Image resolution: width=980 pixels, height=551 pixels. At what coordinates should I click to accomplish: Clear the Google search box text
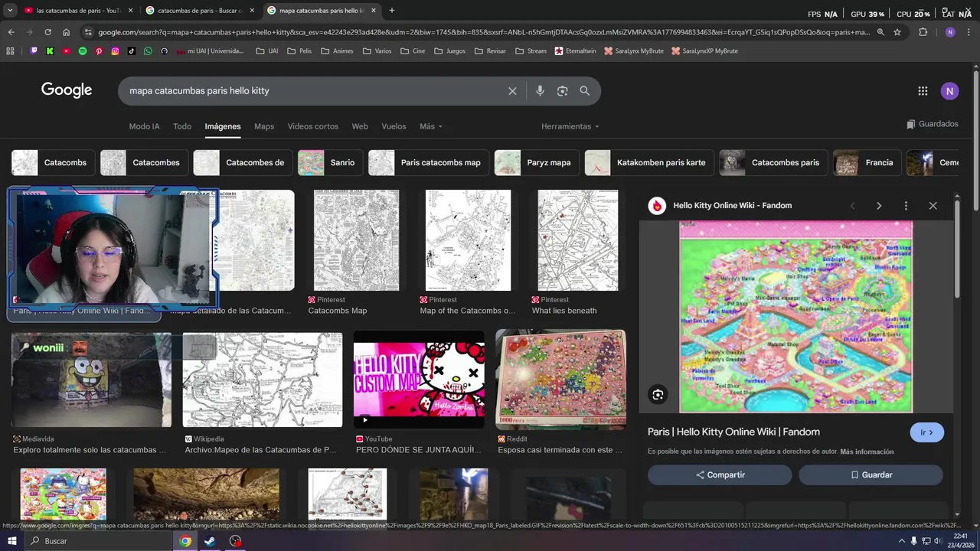click(512, 91)
